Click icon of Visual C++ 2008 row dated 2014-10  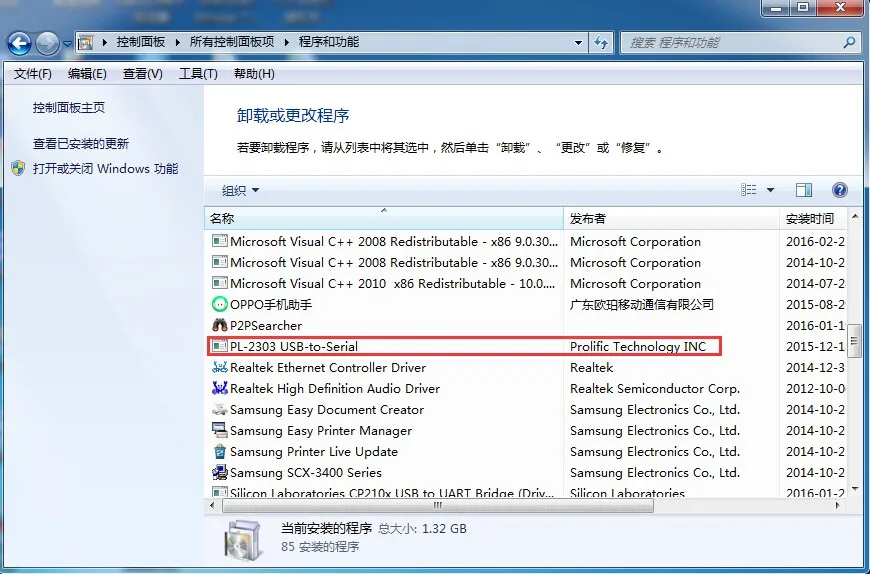(220, 262)
